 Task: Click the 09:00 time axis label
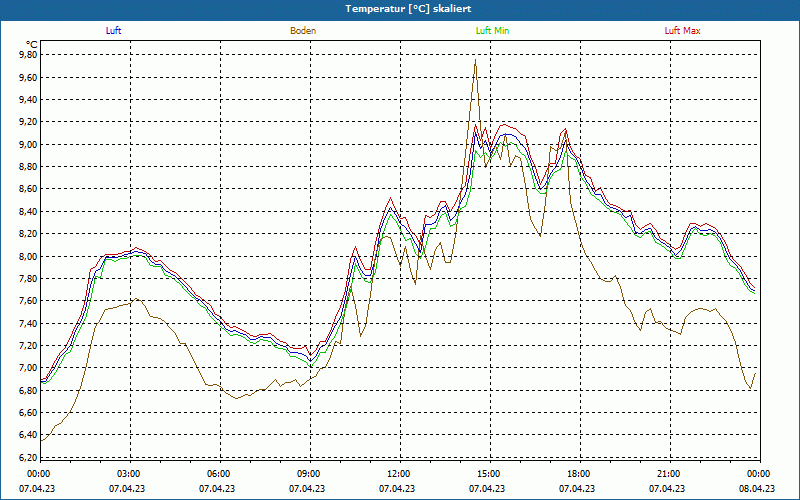[x=308, y=474]
